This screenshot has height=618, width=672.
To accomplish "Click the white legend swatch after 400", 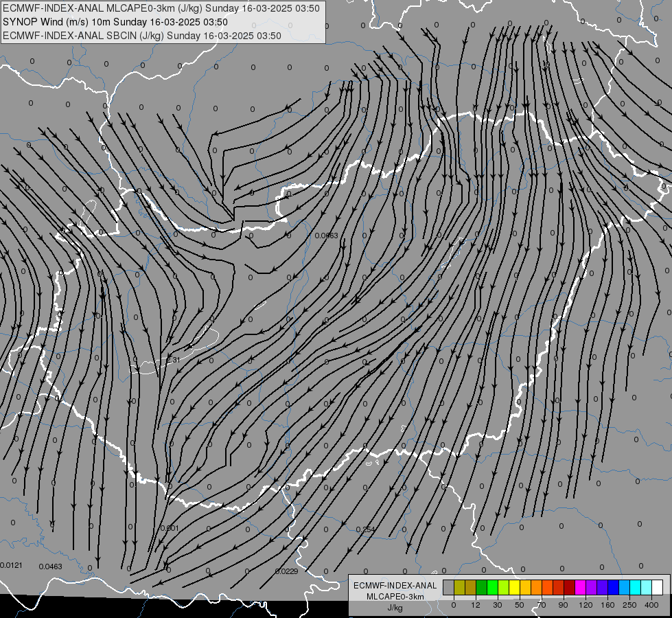I will click(658, 587).
